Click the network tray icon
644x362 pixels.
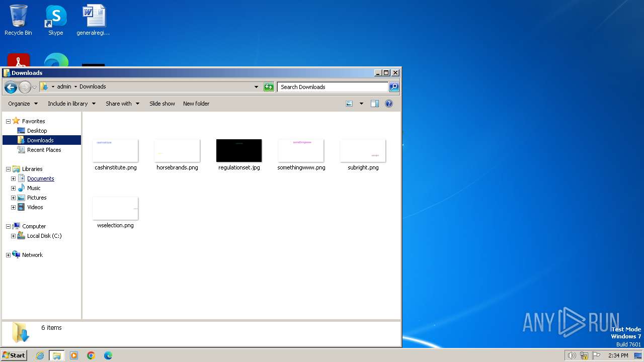coord(584,355)
